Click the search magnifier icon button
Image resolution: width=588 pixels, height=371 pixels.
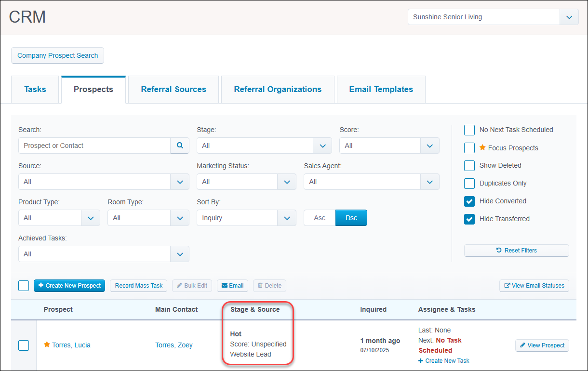point(180,146)
